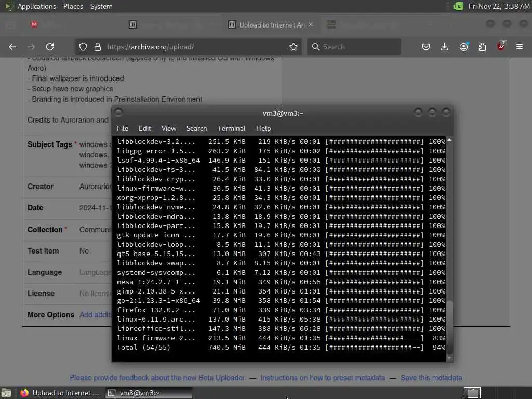Click the terminal scrollbar up arrow
The width and height of the screenshot is (532, 399).
449,140
